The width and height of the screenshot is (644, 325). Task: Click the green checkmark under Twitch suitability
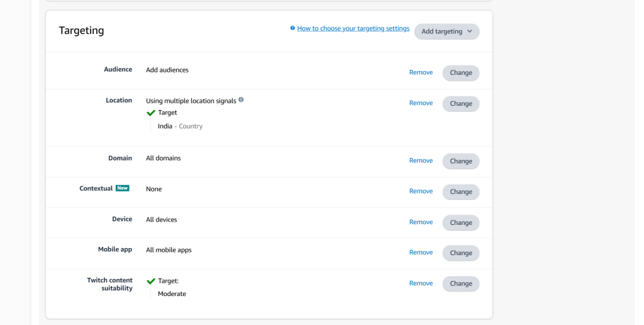[x=151, y=281]
